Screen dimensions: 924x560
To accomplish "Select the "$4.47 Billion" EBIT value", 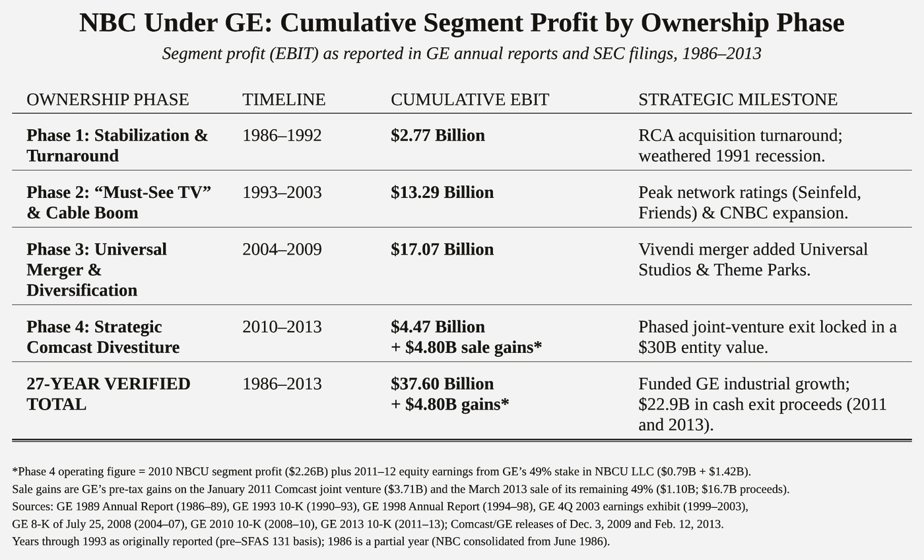I will pos(438,327).
